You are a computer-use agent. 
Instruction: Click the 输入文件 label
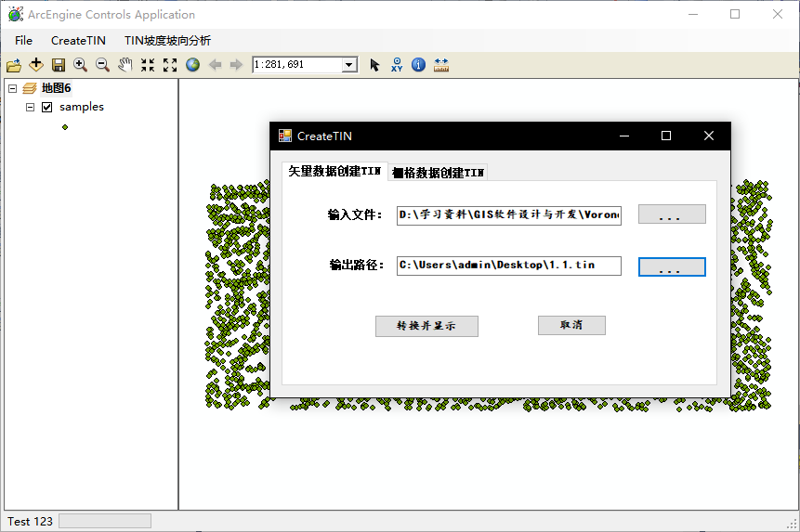[355, 214]
